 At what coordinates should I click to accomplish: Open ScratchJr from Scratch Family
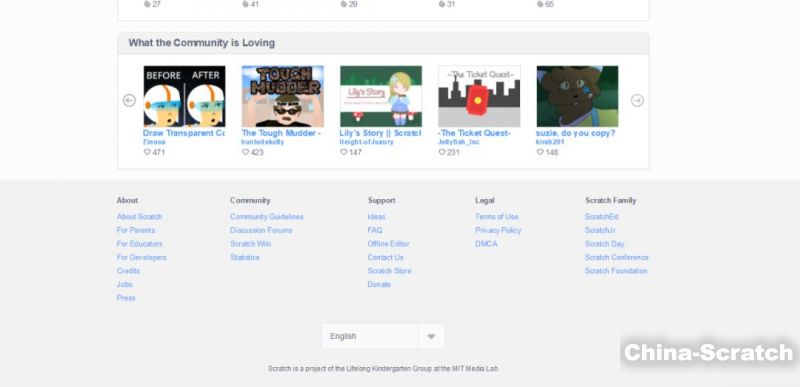pyautogui.click(x=600, y=230)
